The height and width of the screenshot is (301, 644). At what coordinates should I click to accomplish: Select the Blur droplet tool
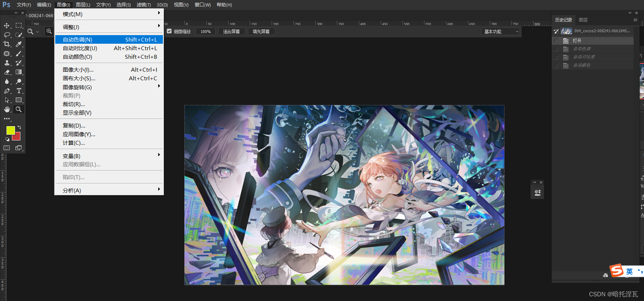point(7,81)
